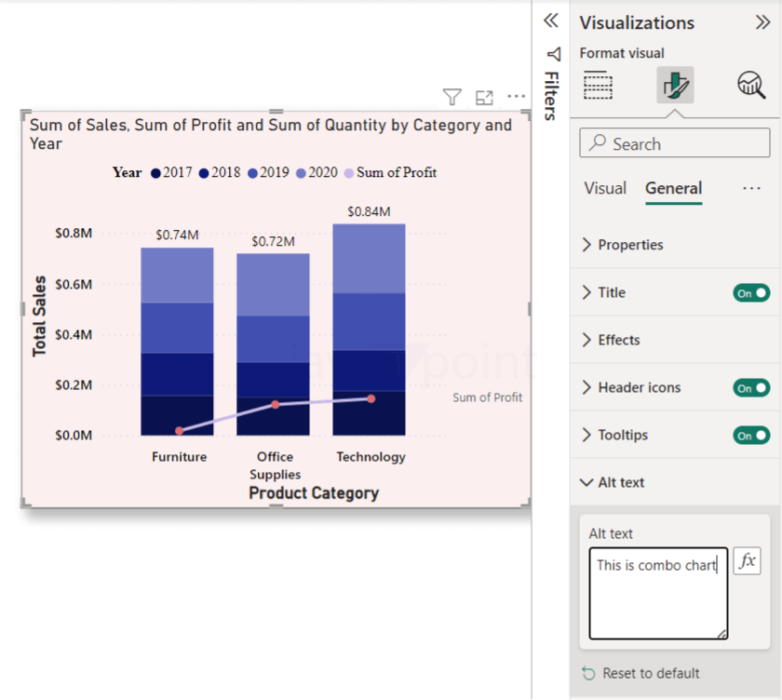Collapse Visualizations pane with double right chevron

pyautogui.click(x=762, y=22)
